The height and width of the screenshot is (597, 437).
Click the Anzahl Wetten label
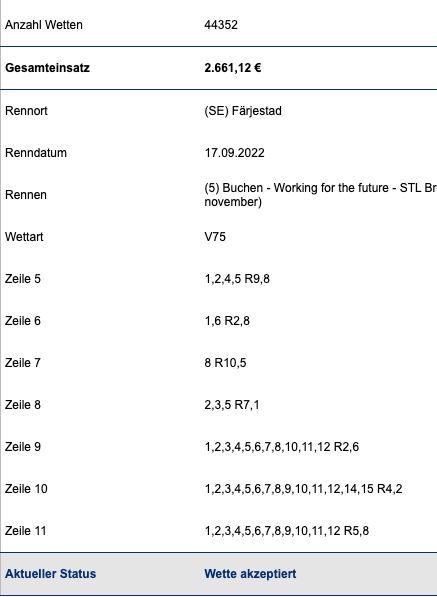44,25
